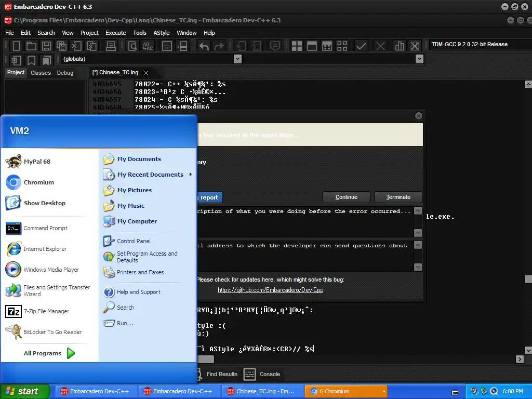Click the editor vertical scrollbar up arrow
The image size is (532, 399).
click(528, 84)
